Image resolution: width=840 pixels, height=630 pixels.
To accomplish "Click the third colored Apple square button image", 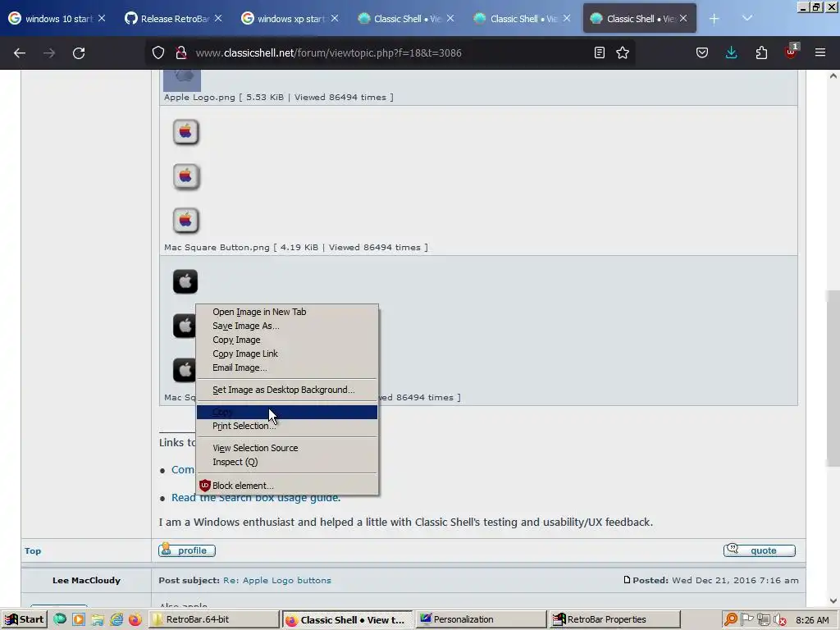I will coord(186,220).
